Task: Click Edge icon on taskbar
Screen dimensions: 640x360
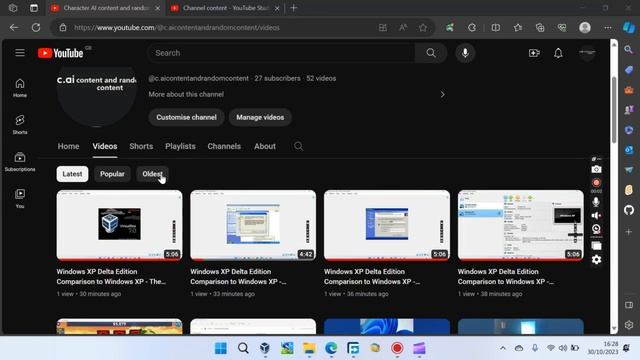Action: pyautogui.click(x=331, y=348)
